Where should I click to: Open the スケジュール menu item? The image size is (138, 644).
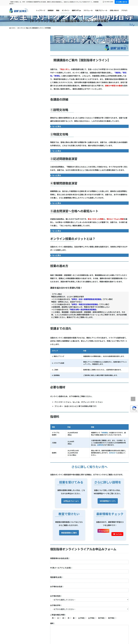pos(88,11)
